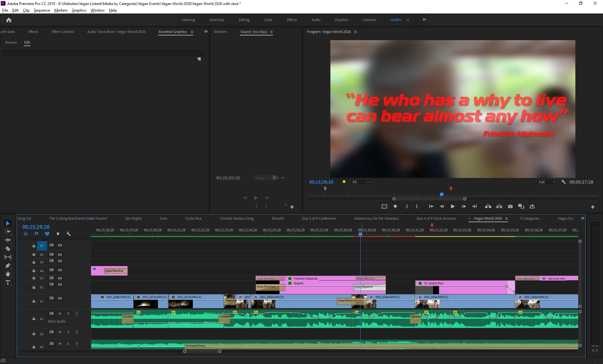
Task: Switch to the Effect Controls tab
Action: click(63, 32)
